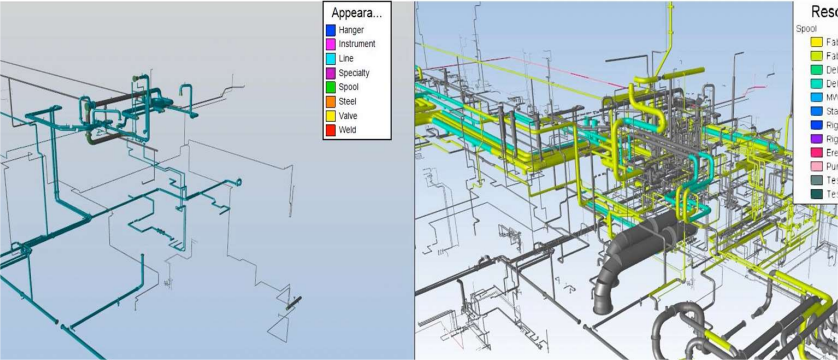Click the Weld label in legend

[x=347, y=130]
